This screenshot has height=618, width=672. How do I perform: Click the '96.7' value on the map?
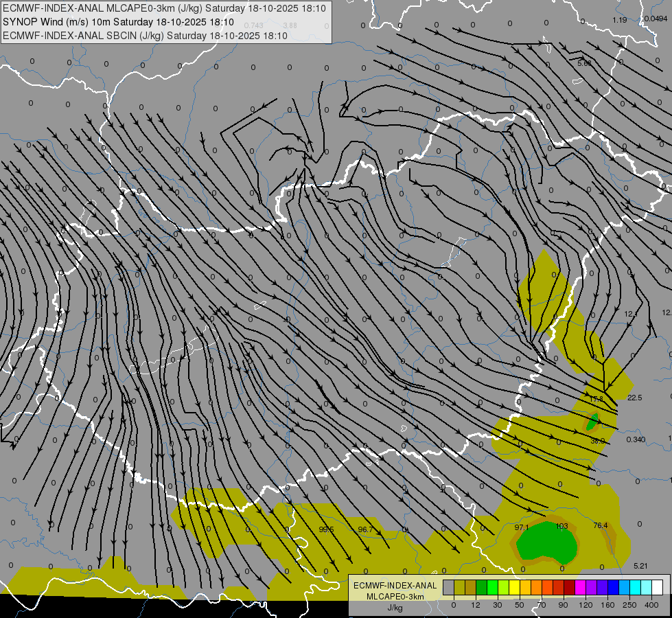click(x=365, y=529)
